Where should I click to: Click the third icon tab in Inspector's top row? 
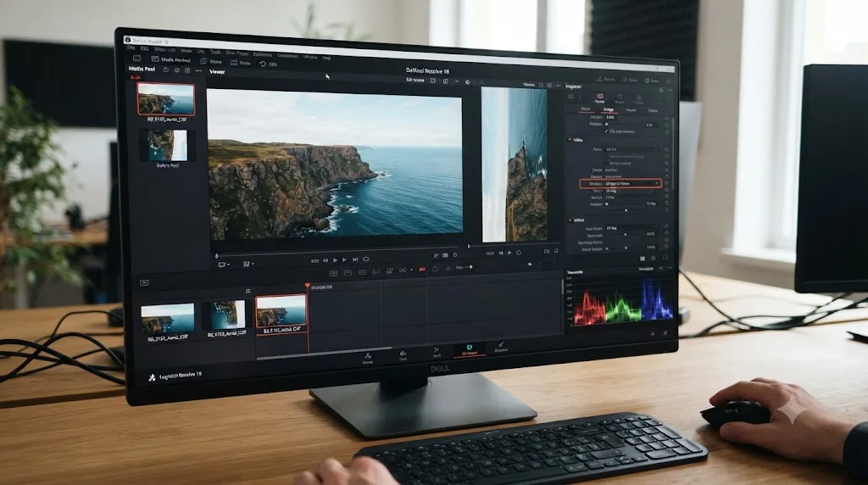(x=639, y=100)
